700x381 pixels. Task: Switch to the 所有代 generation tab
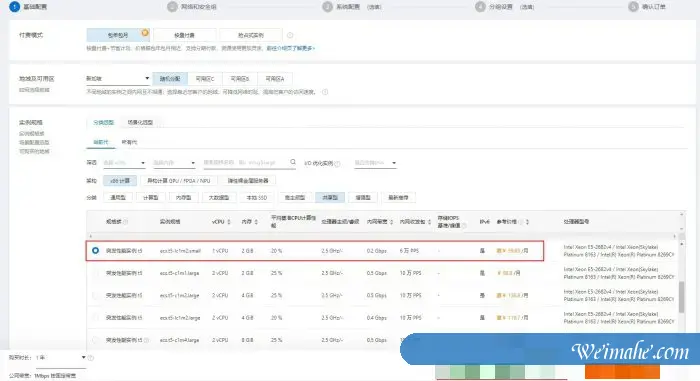(x=129, y=142)
